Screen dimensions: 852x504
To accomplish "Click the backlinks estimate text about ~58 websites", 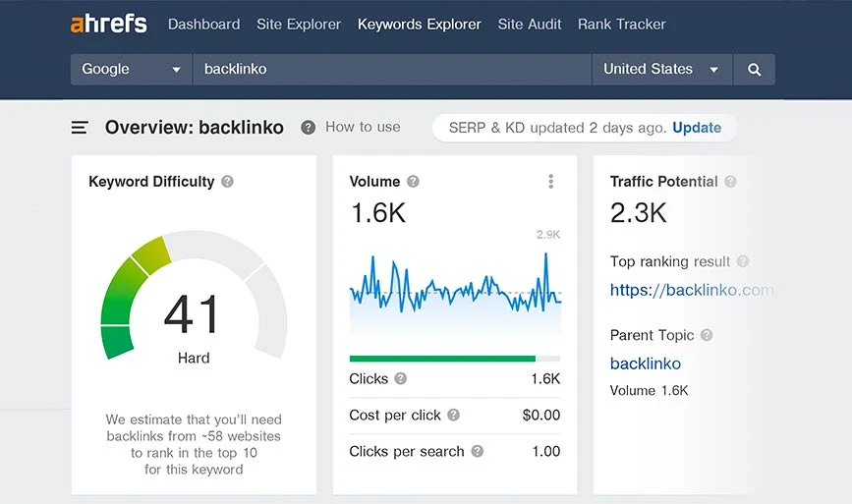I will click(194, 444).
